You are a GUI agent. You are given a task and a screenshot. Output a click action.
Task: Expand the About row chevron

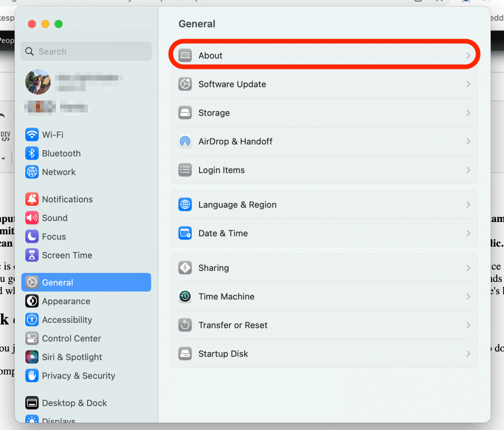[x=468, y=56]
